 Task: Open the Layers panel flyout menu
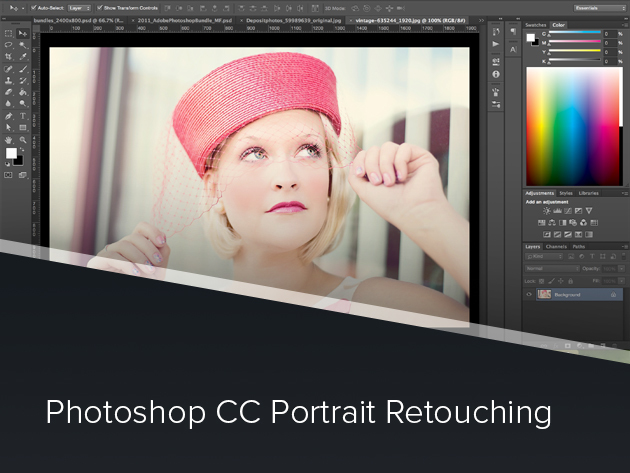(x=624, y=246)
